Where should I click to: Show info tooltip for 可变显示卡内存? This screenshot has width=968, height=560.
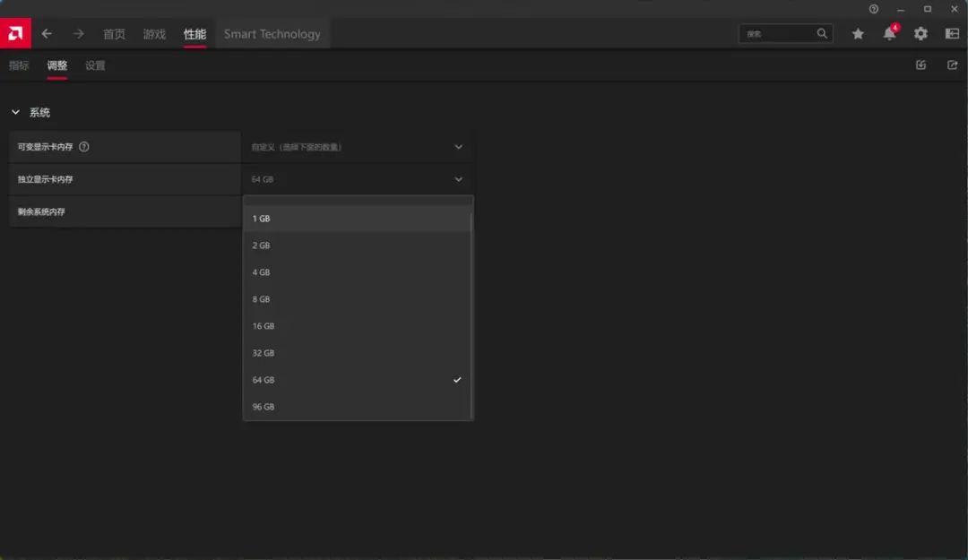pyautogui.click(x=84, y=147)
